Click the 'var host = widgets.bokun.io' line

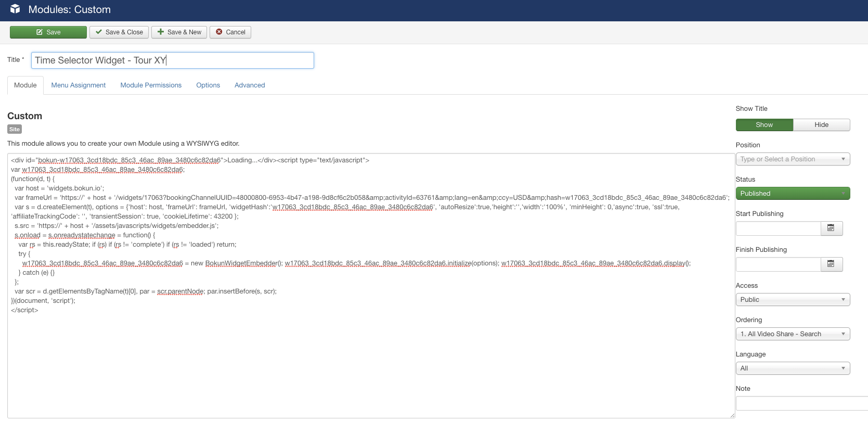click(x=59, y=188)
